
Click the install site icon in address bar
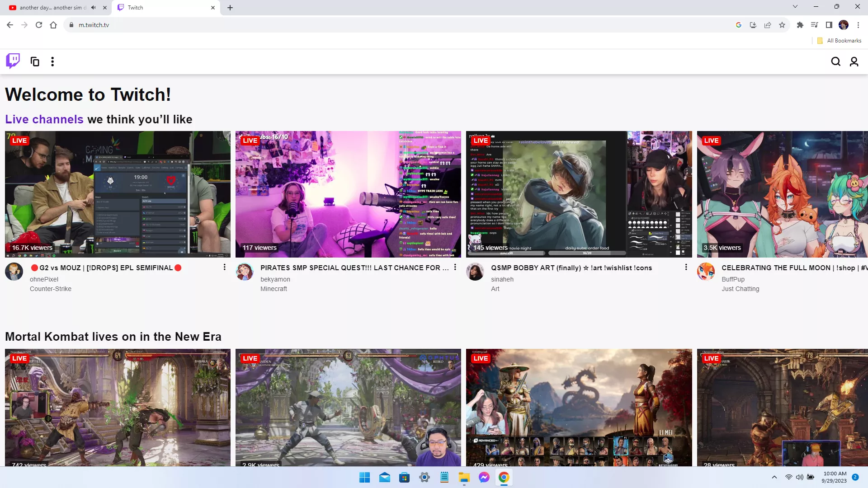(753, 25)
